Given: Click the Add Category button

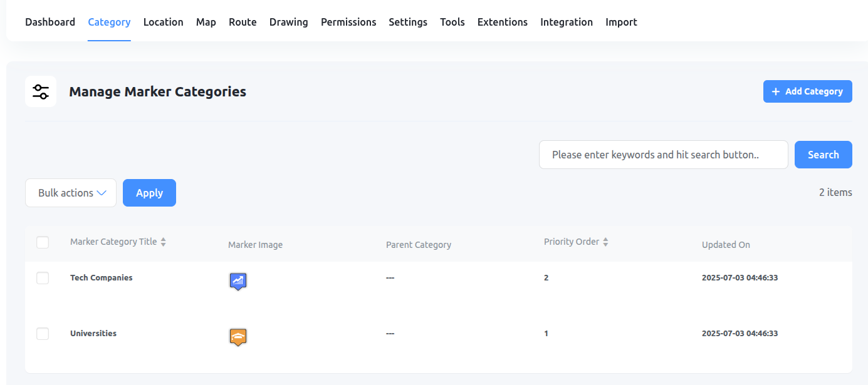Looking at the screenshot, I should (807, 91).
